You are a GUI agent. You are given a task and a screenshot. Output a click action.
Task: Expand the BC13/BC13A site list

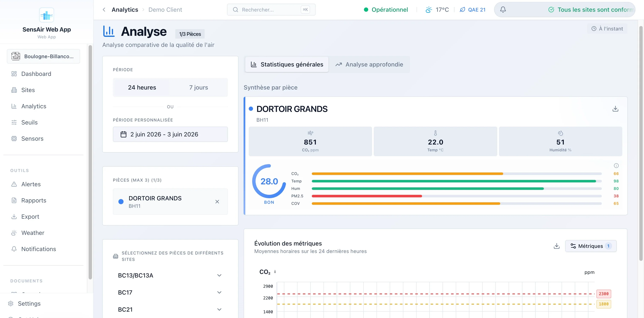[x=170, y=275]
